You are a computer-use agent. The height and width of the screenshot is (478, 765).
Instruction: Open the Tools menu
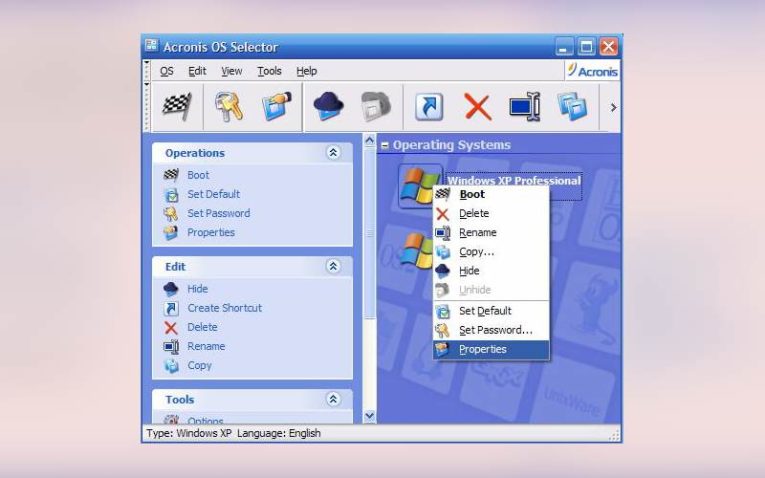pos(269,71)
